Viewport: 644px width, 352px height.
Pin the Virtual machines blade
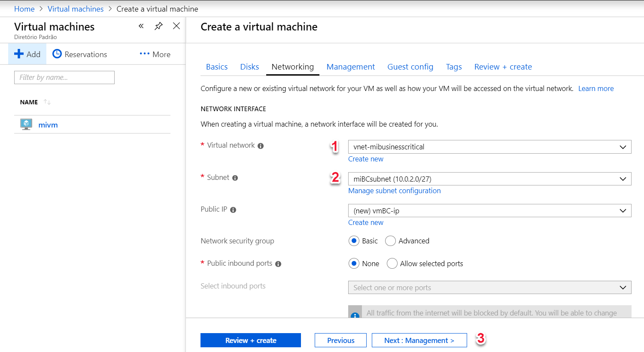click(158, 26)
